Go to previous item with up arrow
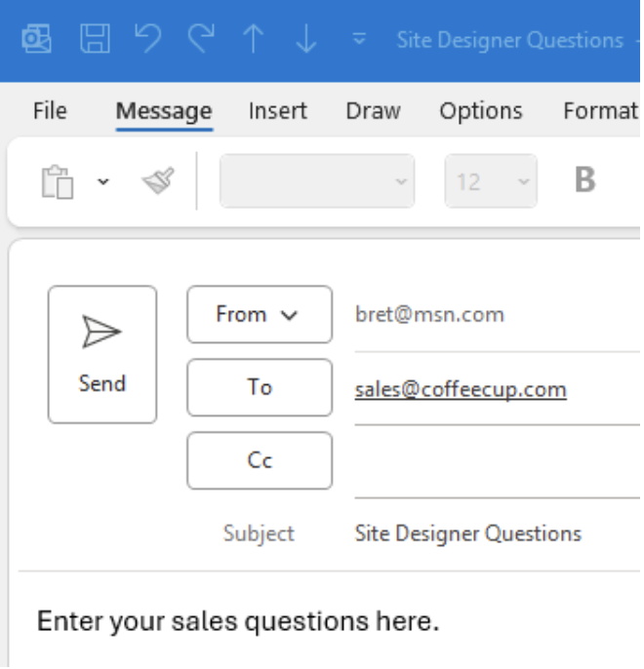 point(254,39)
